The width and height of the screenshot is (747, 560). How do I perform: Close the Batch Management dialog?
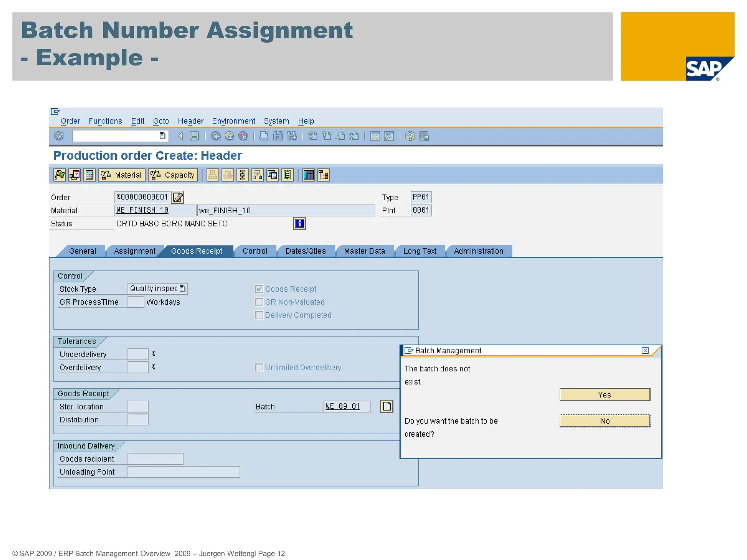(645, 350)
